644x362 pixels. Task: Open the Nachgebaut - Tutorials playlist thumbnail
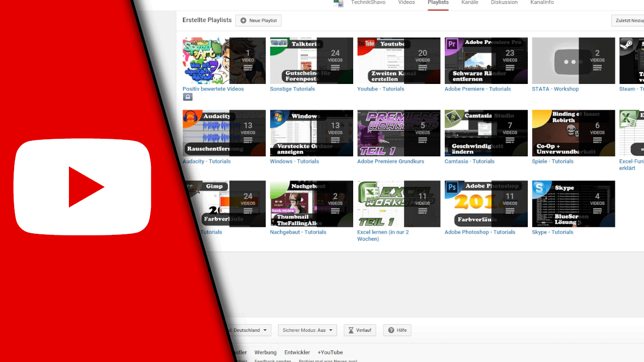click(311, 204)
